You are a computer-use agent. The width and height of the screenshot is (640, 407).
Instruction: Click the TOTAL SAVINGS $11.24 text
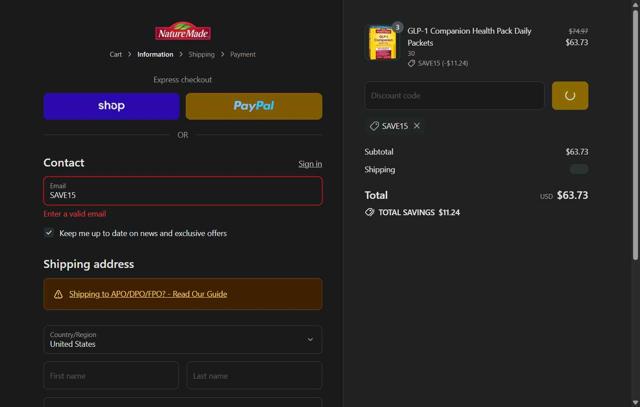(419, 212)
